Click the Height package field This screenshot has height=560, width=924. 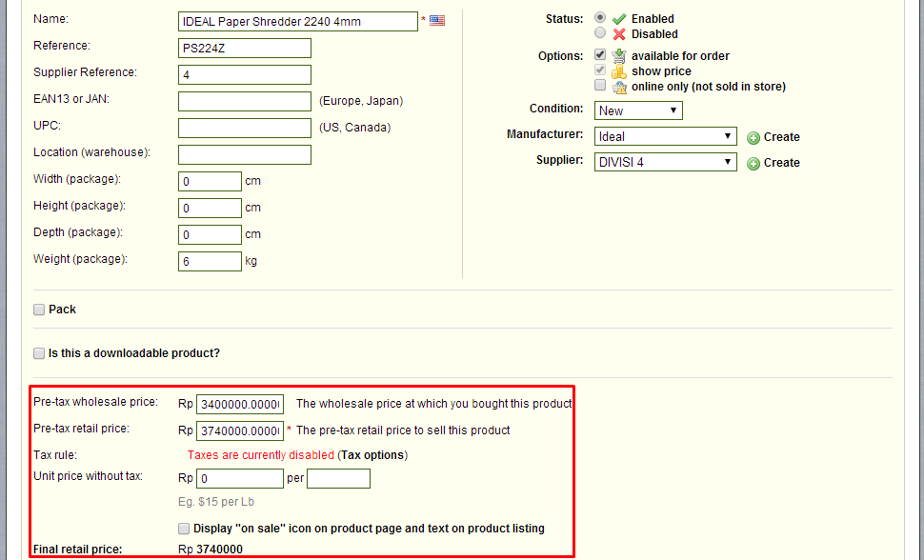pyautogui.click(x=210, y=208)
